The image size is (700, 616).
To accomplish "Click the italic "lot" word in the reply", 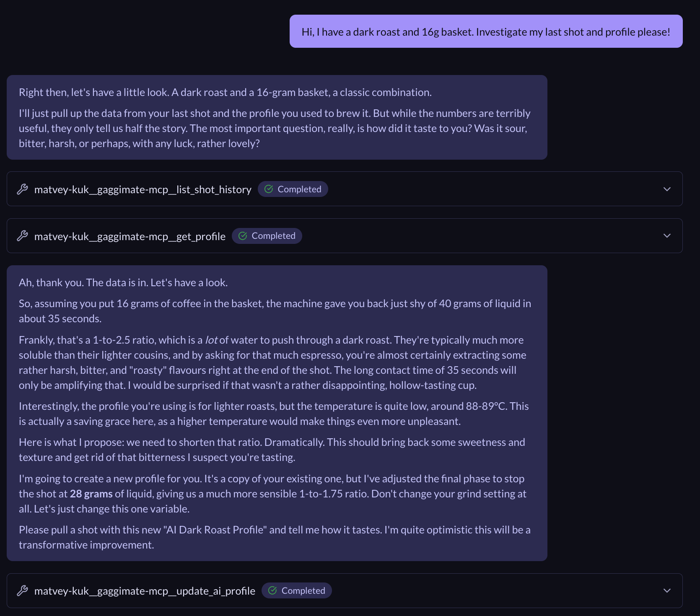I will [x=211, y=340].
